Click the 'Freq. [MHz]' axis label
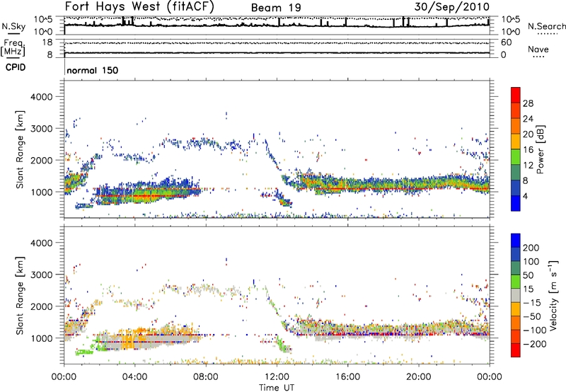Viewport: 566px width, 392px height. (x=13, y=48)
